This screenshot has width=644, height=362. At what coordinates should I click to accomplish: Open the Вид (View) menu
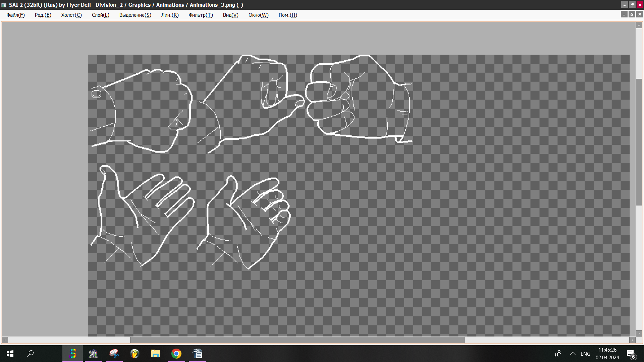[x=230, y=15]
